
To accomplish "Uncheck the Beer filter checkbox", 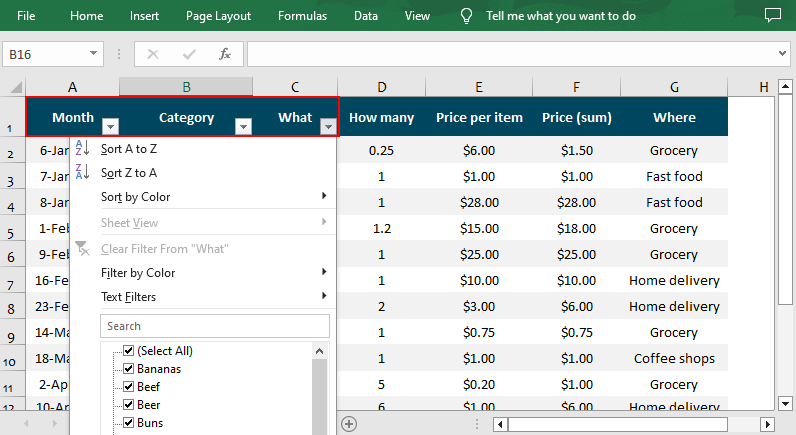I will click(x=129, y=405).
